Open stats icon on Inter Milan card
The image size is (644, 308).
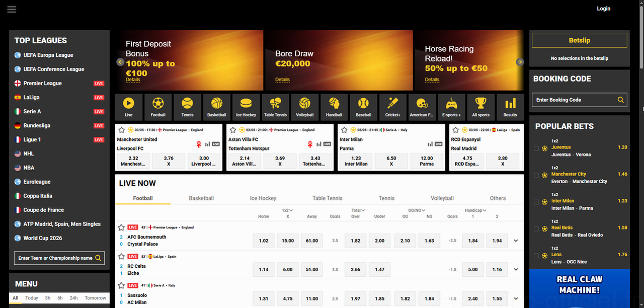coord(429,144)
